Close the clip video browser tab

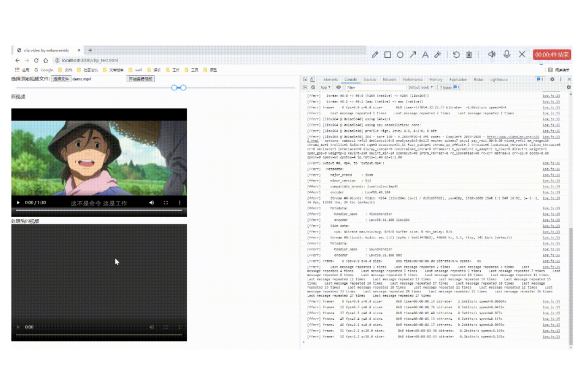point(79,50)
